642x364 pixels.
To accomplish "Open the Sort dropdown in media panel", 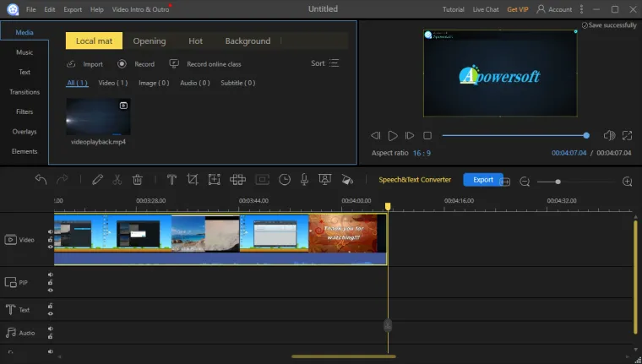I will click(x=325, y=63).
